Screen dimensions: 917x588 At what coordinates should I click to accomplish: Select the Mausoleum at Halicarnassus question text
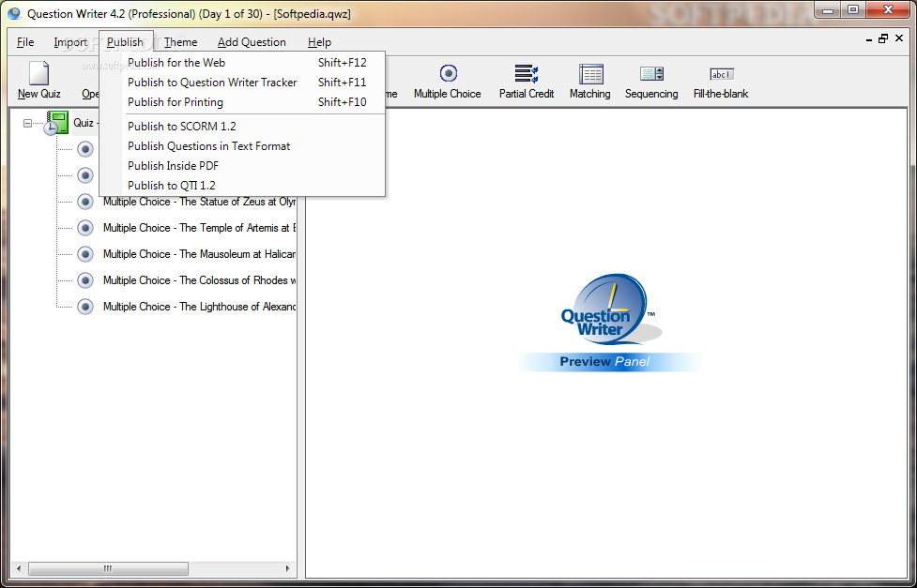[x=199, y=254]
